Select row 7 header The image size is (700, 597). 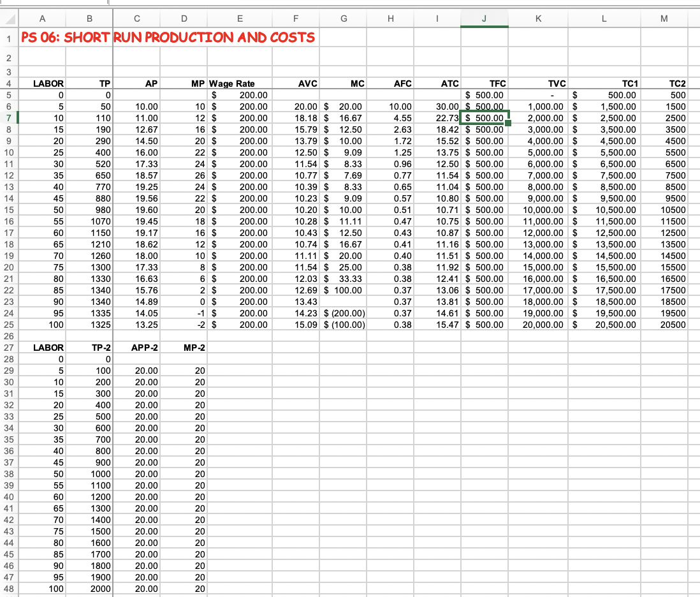tap(8, 118)
